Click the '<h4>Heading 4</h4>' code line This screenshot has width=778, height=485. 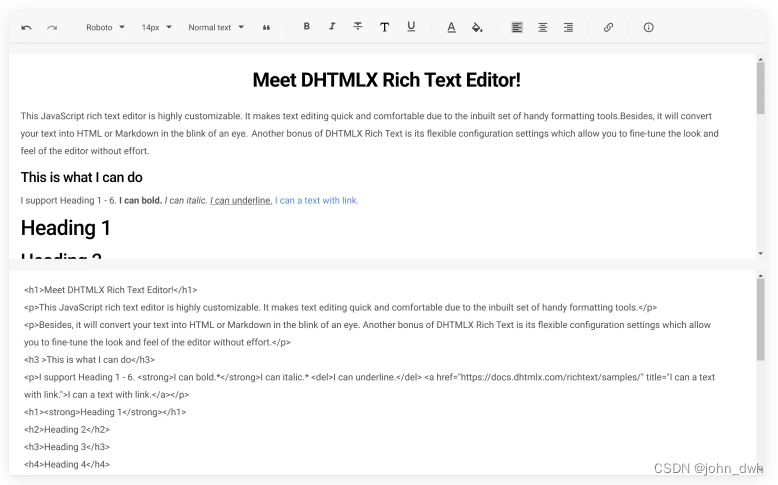click(67, 465)
